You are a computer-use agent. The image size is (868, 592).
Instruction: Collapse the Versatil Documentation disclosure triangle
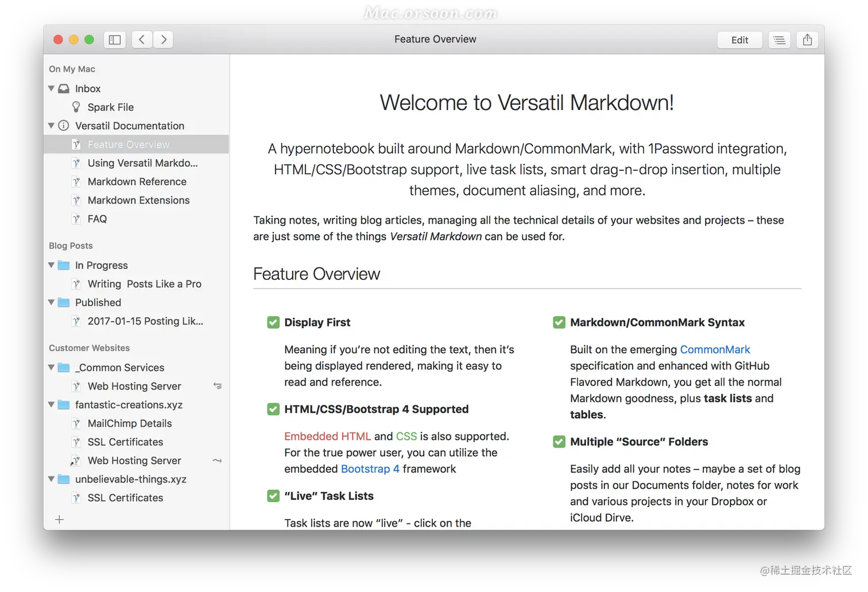point(51,126)
